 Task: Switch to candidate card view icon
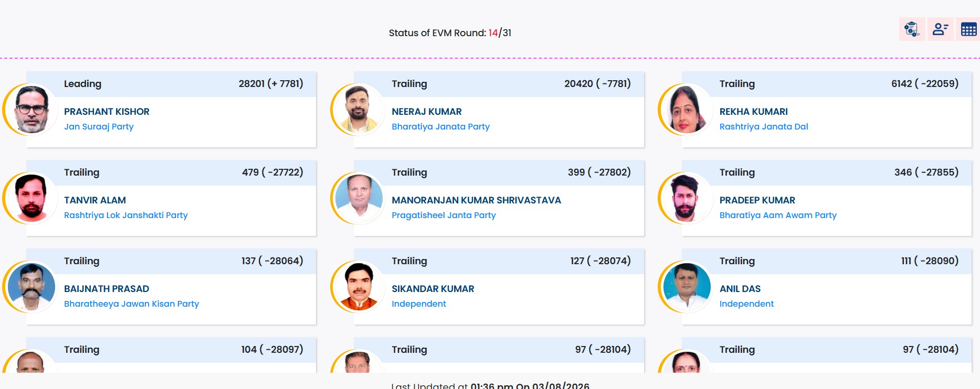pyautogui.click(x=940, y=29)
